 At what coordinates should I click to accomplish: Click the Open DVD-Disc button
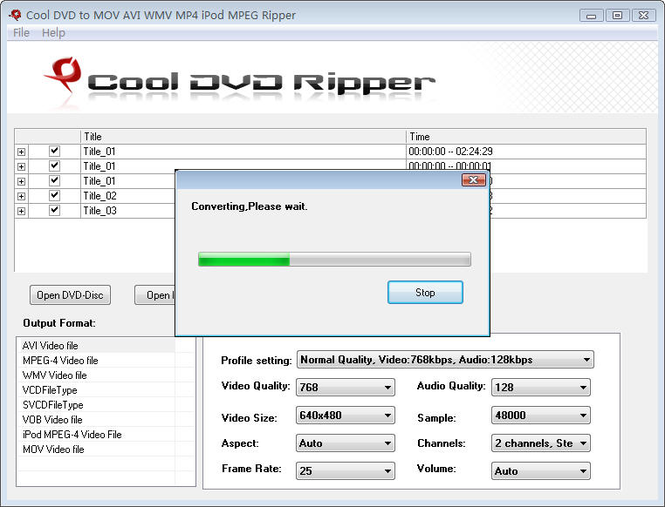click(70, 295)
